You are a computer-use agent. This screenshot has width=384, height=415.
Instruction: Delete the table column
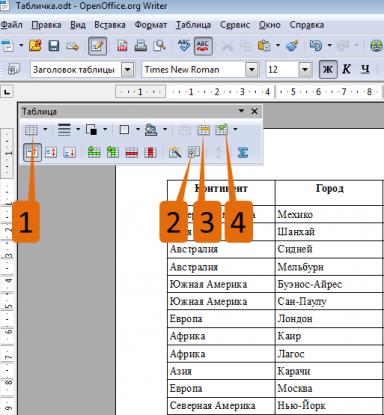[150, 153]
